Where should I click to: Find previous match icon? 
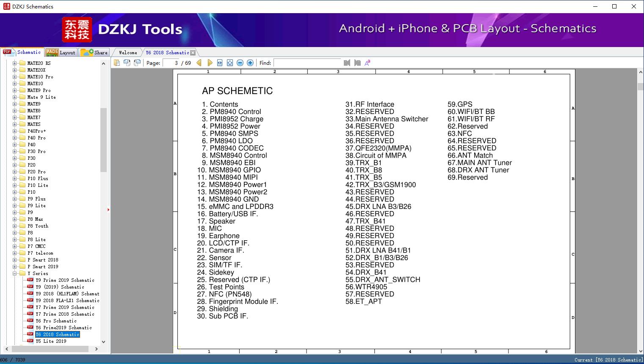click(347, 63)
